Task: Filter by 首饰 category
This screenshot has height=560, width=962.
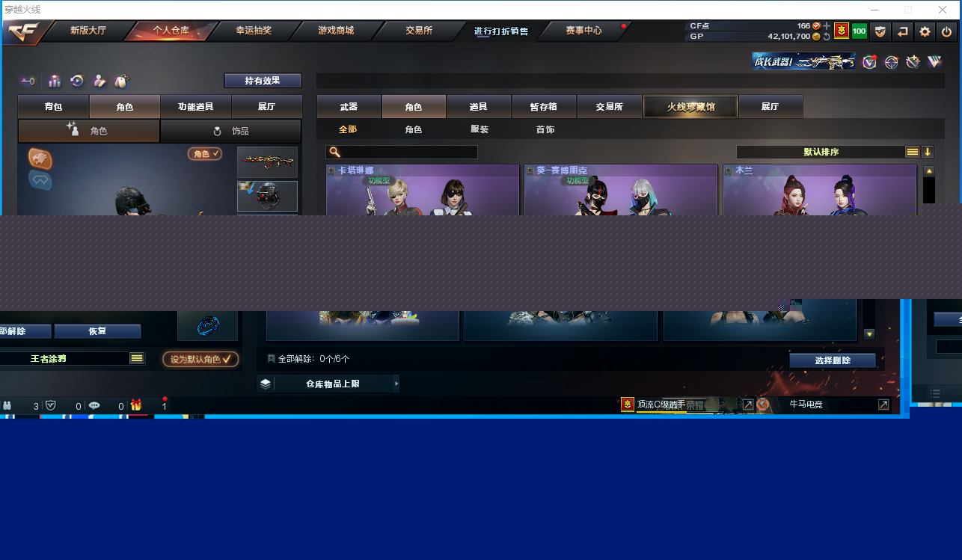Action: (x=545, y=129)
